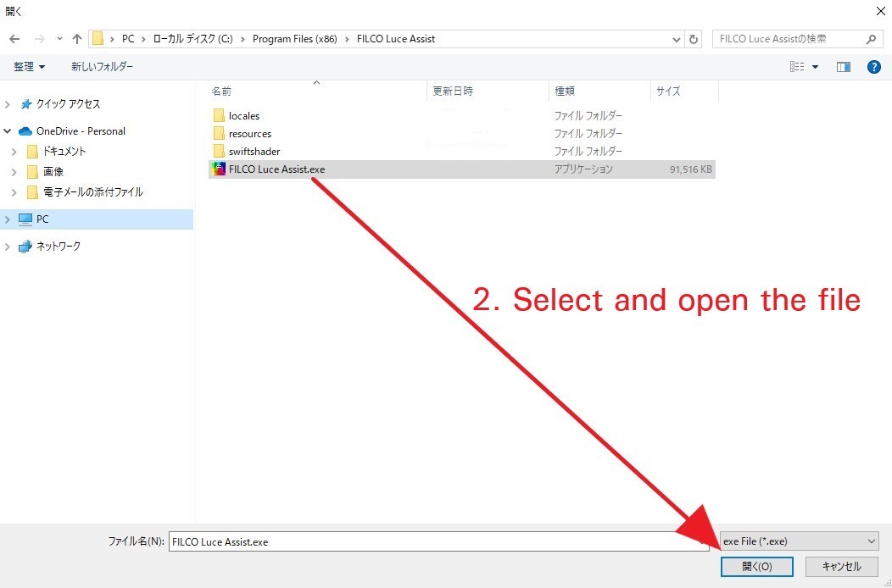Go up one folder level
This screenshot has height=588, width=892.
click(77, 39)
